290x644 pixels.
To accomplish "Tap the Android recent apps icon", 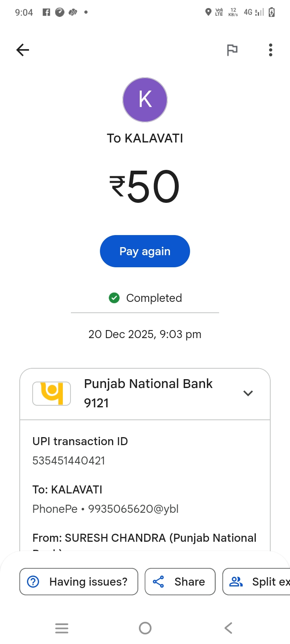I will click(x=62, y=628).
